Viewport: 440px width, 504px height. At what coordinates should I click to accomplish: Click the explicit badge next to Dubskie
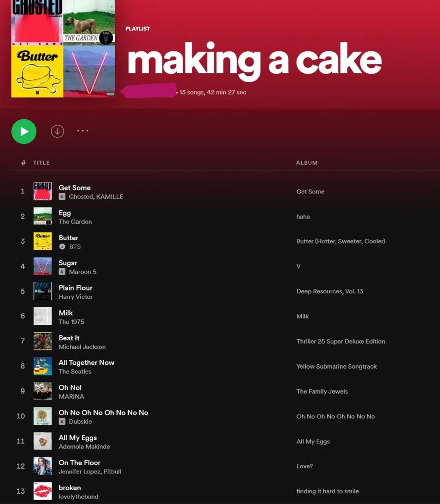[x=62, y=421]
